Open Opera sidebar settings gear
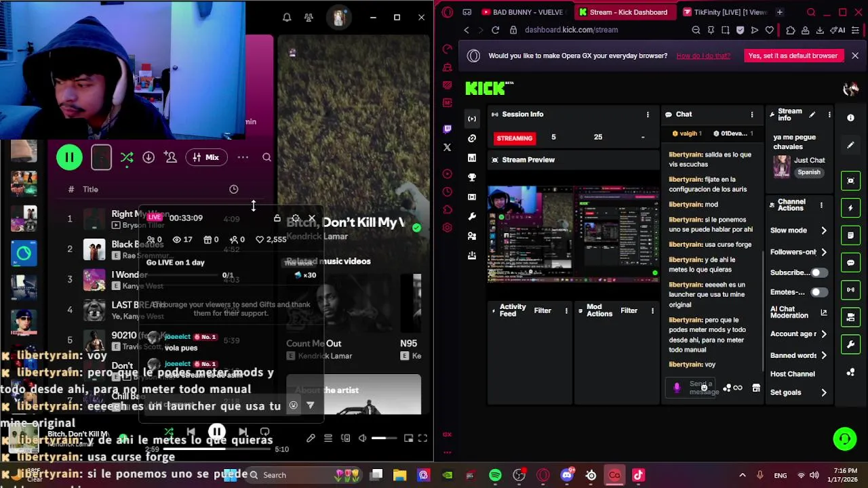Screen dimensions: 868x488 click(447, 228)
